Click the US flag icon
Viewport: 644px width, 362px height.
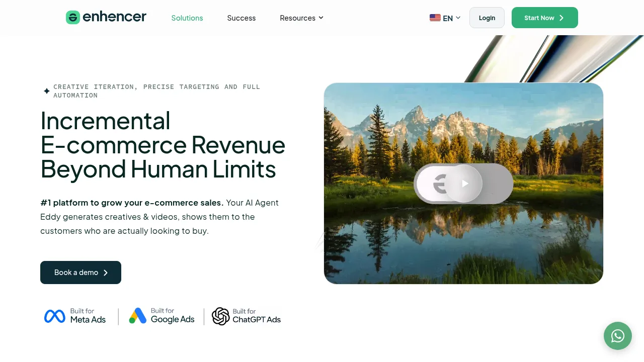tap(435, 18)
